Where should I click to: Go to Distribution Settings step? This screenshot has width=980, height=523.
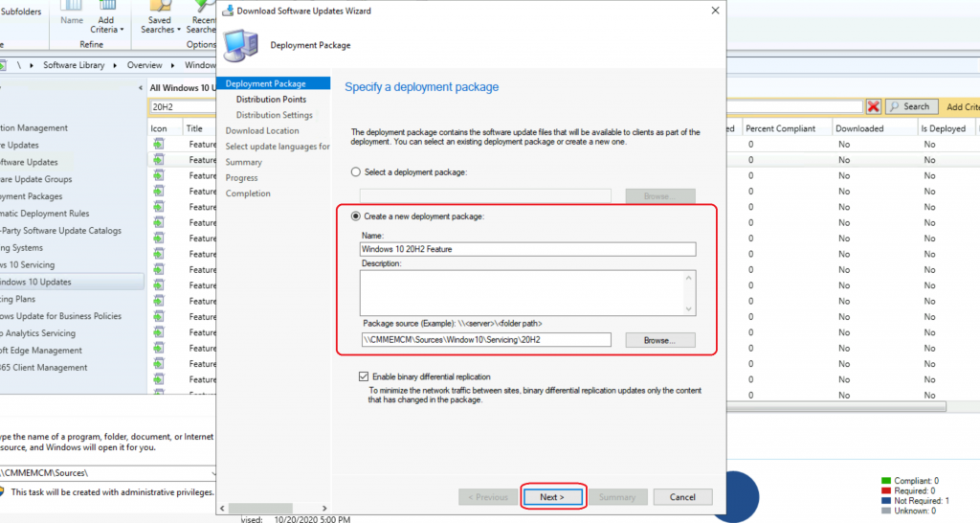point(274,115)
